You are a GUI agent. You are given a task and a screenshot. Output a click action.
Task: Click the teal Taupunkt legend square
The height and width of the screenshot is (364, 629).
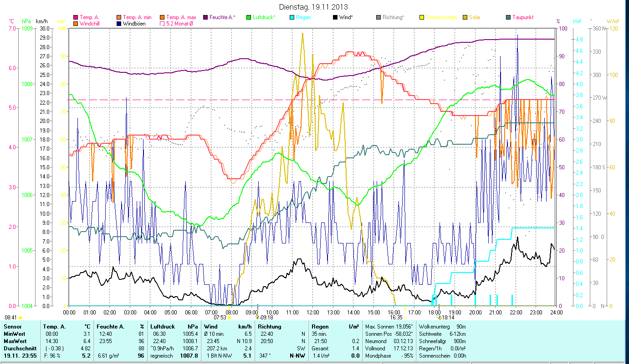pos(508,17)
